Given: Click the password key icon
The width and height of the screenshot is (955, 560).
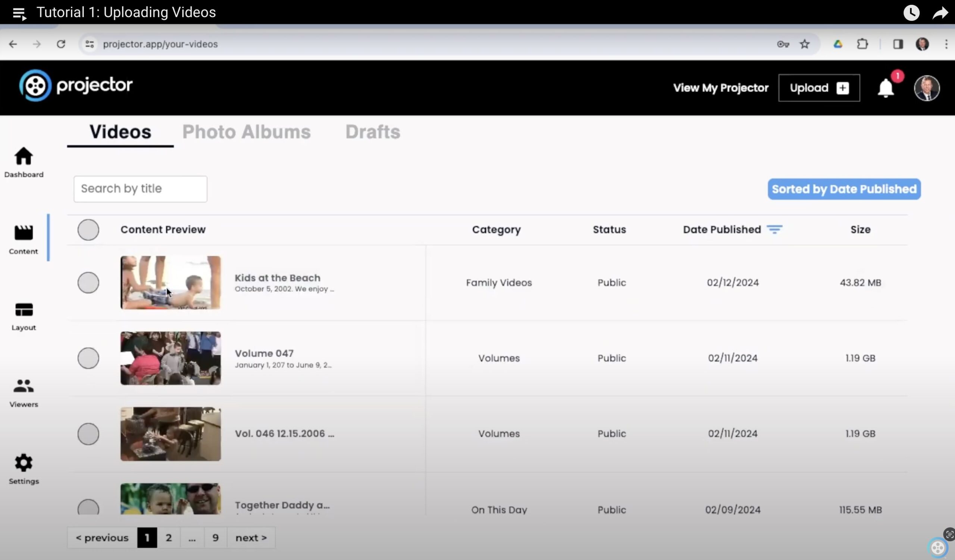Looking at the screenshot, I should click(783, 44).
